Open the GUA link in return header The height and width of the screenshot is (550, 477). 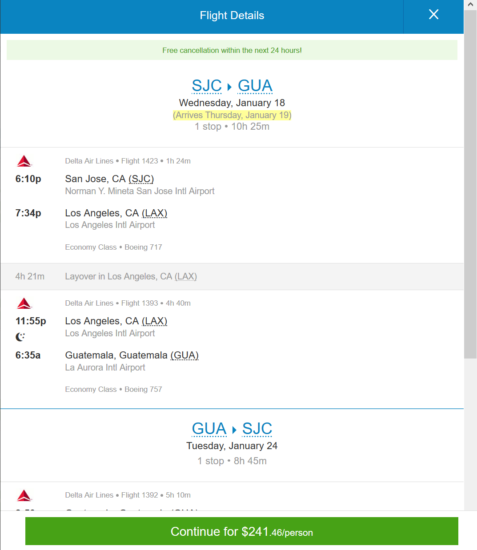pyautogui.click(x=209, y=429)
